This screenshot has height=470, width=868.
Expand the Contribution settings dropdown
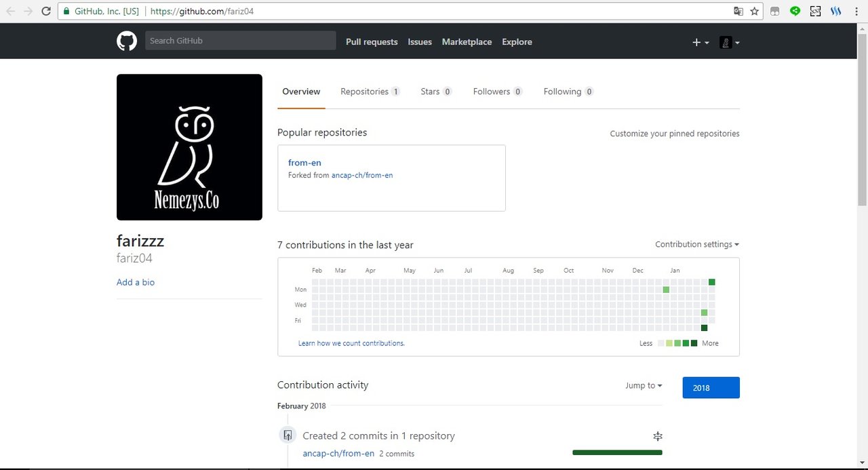[x=697, y=244]
